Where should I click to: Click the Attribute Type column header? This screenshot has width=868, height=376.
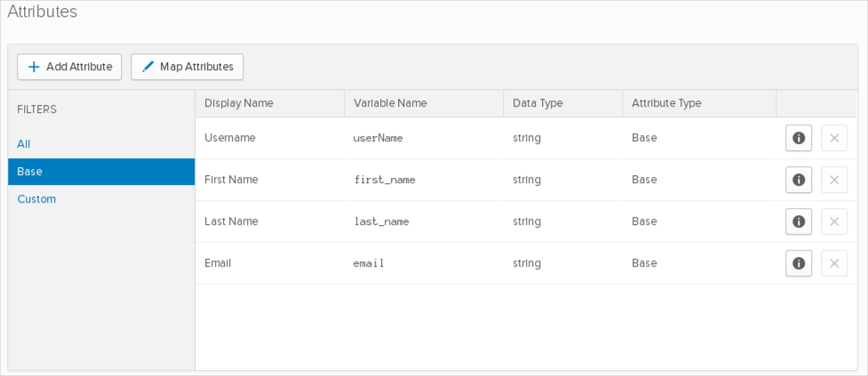pyautogui.click(x=666, y=103)
